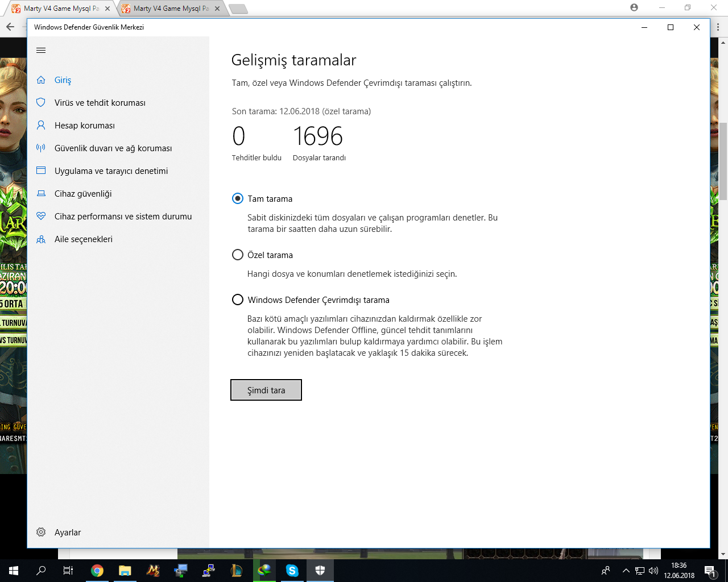The height and width of the screenshot is (582, 728).
Task: Open the hamburger navigation menu
Action: click(x=41, y=50)
